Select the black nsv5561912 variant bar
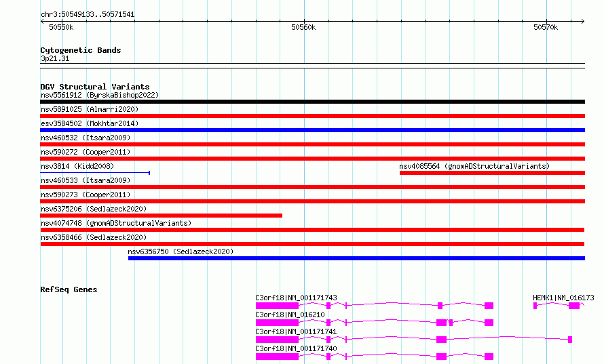The image size is (604, 364). coord(312,102)
